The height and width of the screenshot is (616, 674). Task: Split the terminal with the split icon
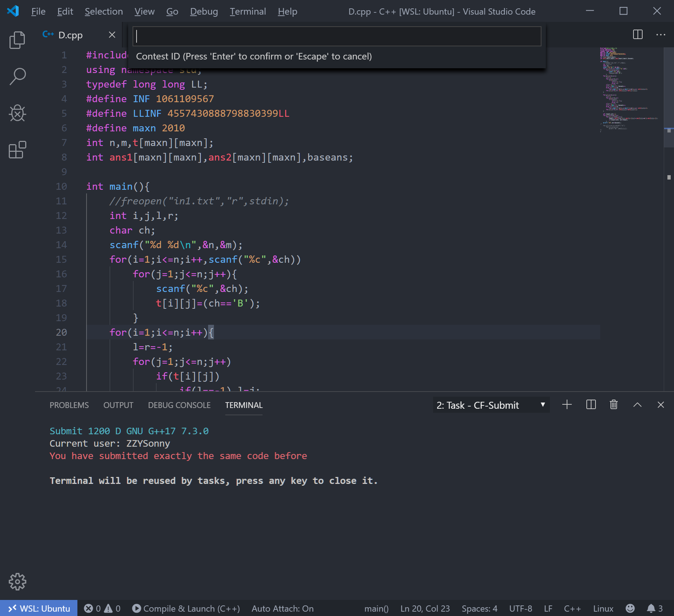[x=590, y=405]
